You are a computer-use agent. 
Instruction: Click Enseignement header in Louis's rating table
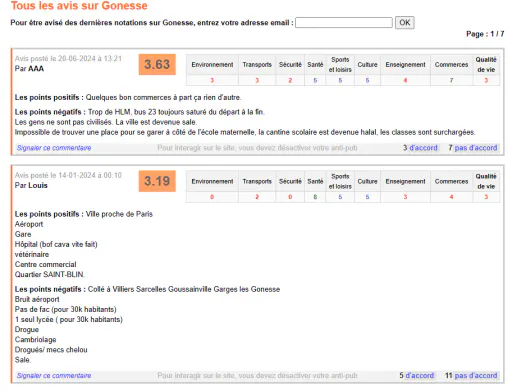click(405, 181)
